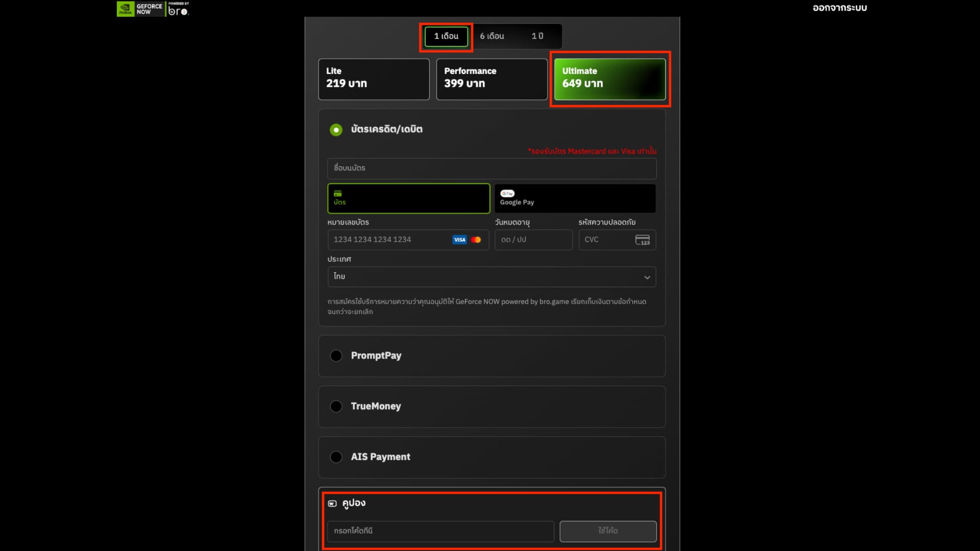
Task: Select TrueMoney payment option
Action: pos(336,406)
